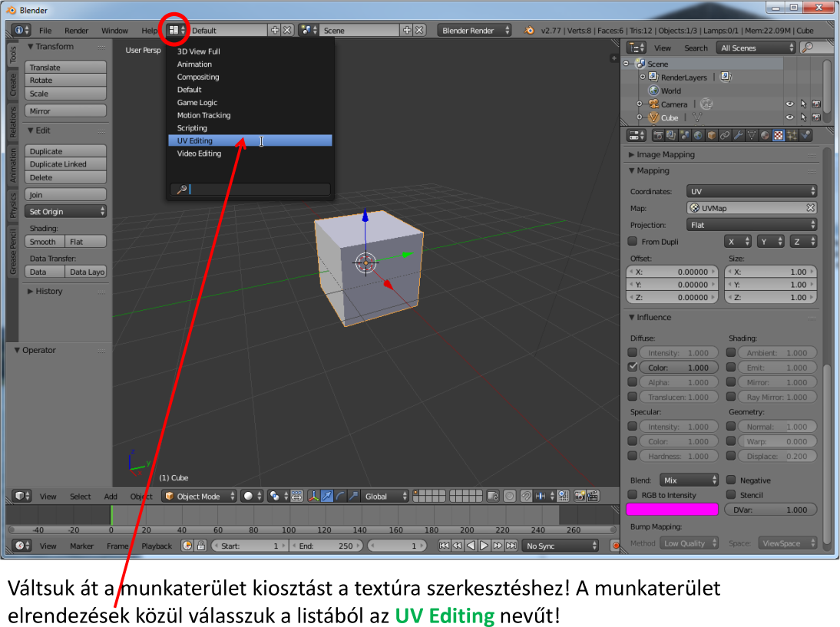Viewport: 840px width, 627px height.
Task: Enable the From Dupli checkbox
Action: pos(632,242)
